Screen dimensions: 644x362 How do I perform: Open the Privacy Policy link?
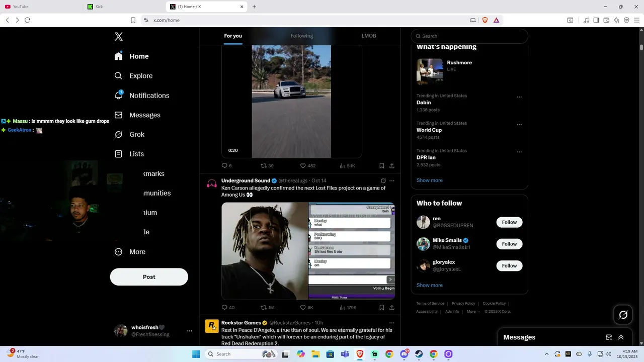[463, 304]
